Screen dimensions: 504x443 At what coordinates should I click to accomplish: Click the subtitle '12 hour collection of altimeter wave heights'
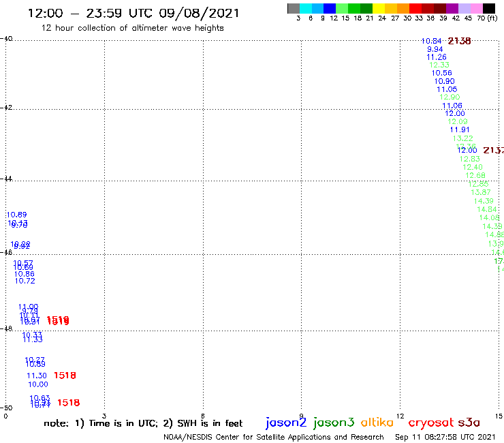tap(132, 28)
